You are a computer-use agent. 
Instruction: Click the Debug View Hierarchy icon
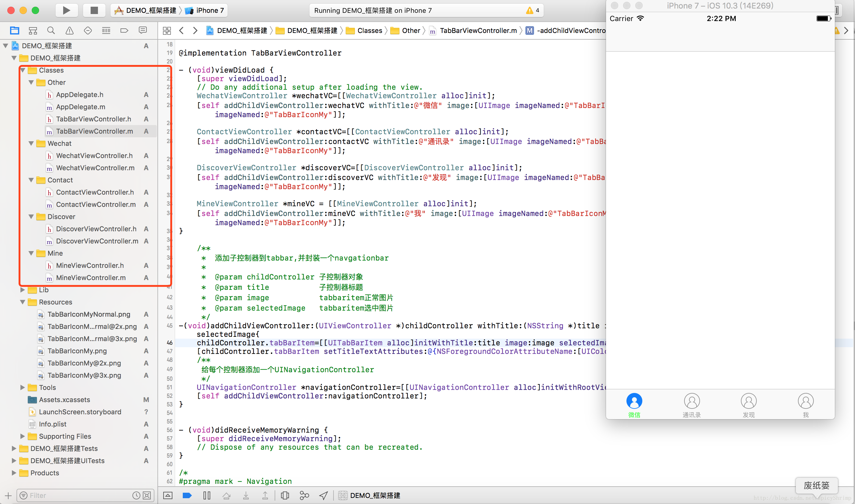point(285,495)
